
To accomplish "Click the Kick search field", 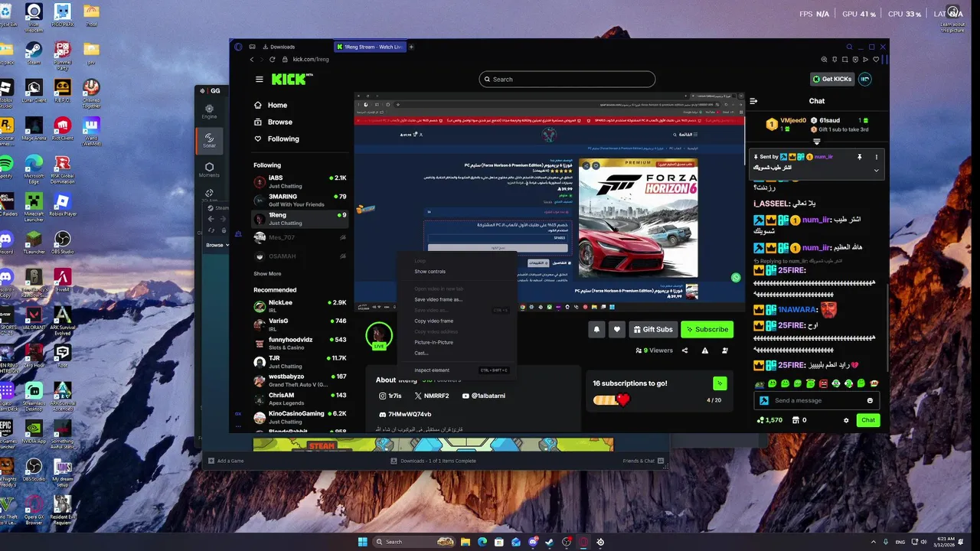I will (567, 79).
